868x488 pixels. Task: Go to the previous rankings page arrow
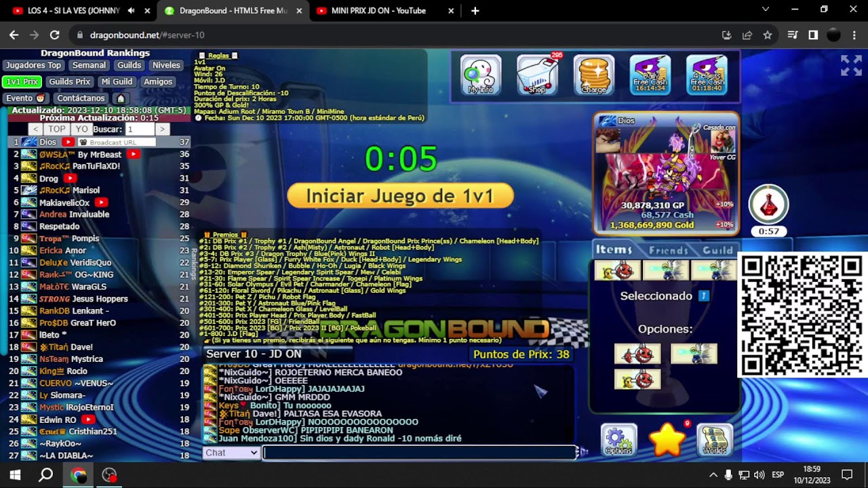tap(36, 129)
